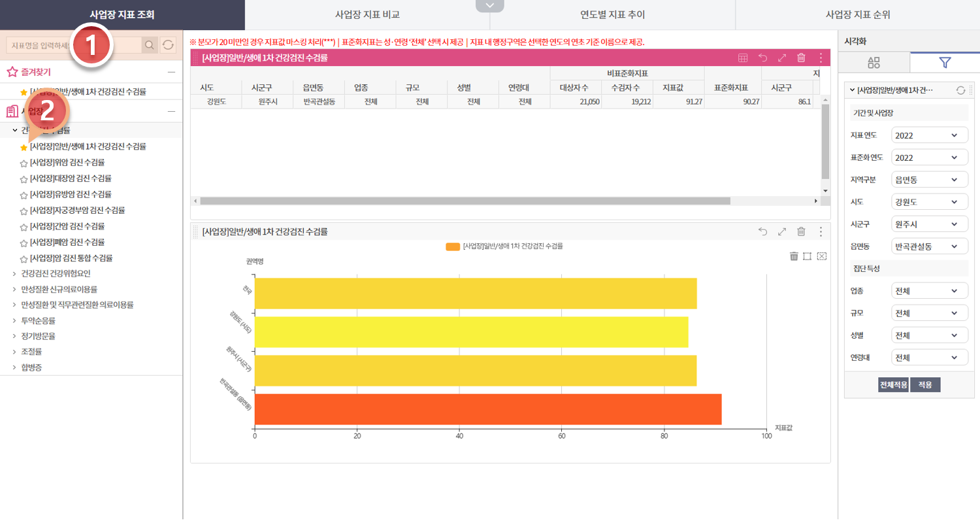Click the table's horizontal scrollbar thumb
The image size is (980, 521).
[x=465, y=201]
